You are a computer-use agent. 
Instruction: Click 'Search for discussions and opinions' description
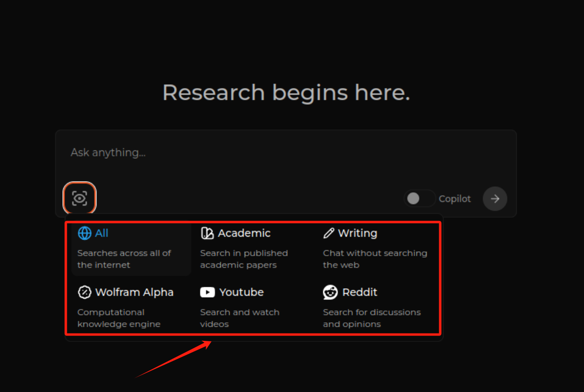pos(371,318)
